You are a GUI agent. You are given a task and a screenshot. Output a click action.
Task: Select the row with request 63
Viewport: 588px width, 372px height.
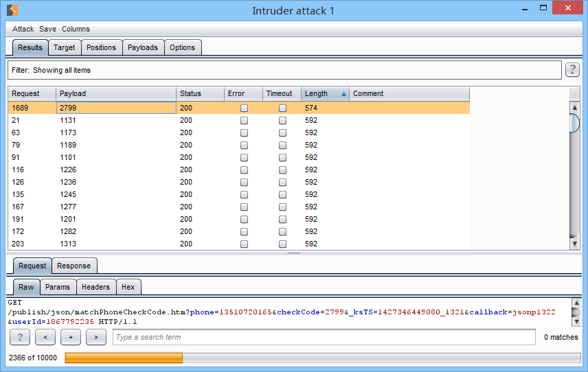click(239, 132)
